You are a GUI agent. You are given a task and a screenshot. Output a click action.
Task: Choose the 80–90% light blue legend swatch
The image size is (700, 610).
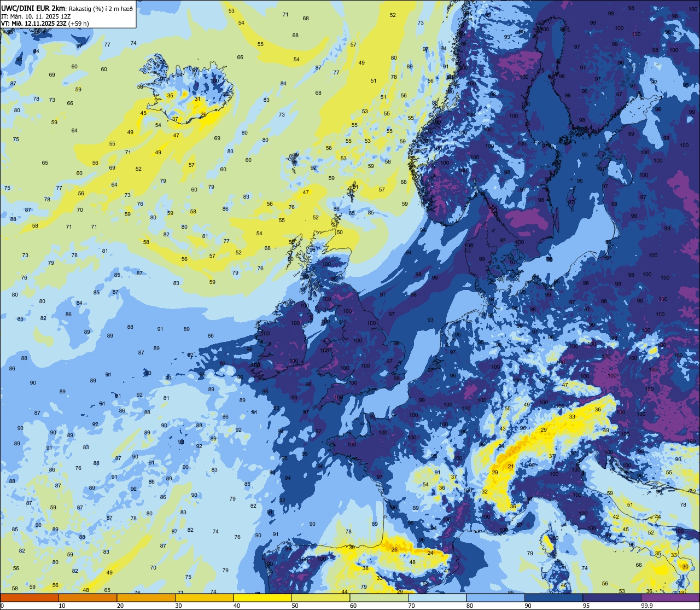[495, 597]
